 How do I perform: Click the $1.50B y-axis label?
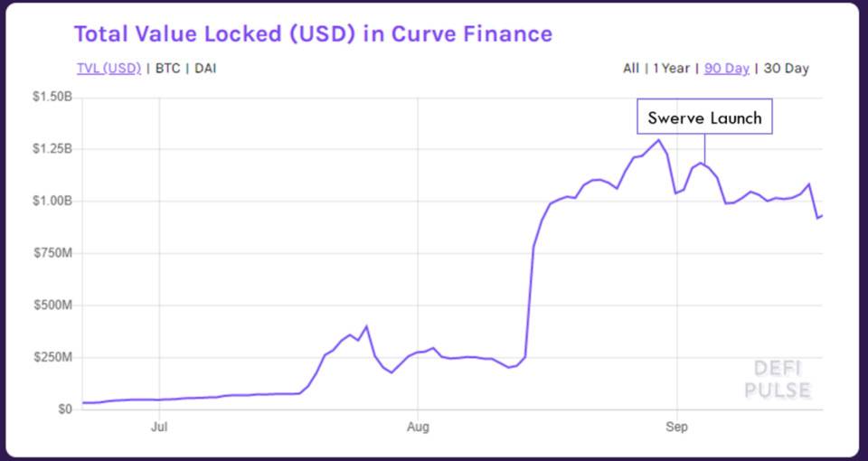coord(53,97)
